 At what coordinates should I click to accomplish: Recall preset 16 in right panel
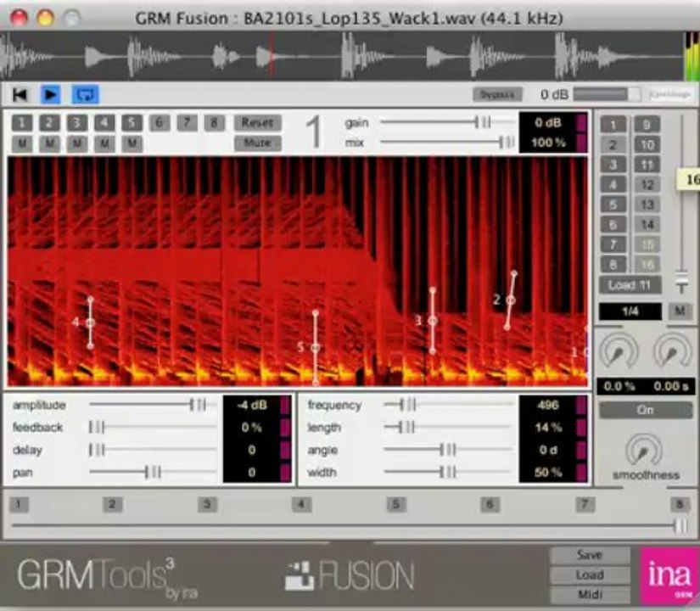tap(647, 265)
